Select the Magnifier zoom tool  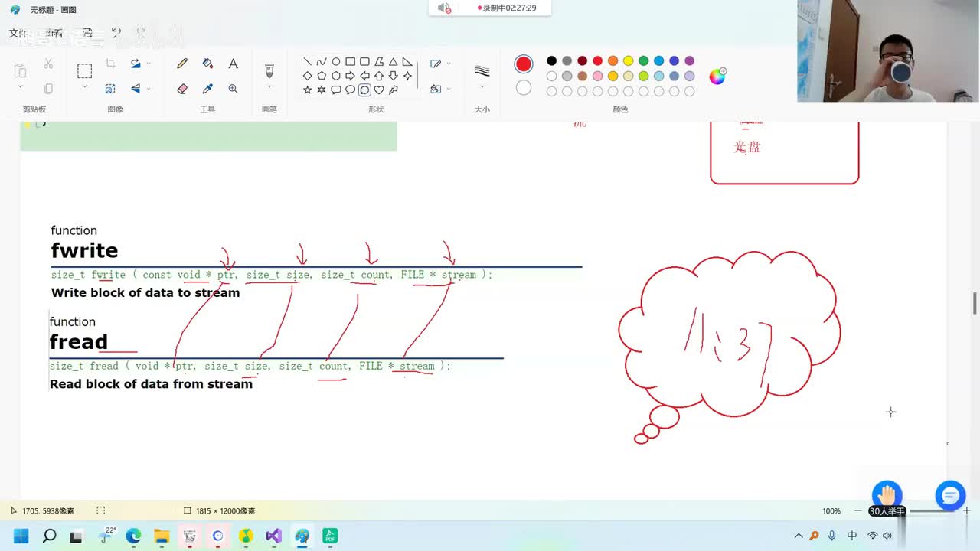tap(233, 89)
